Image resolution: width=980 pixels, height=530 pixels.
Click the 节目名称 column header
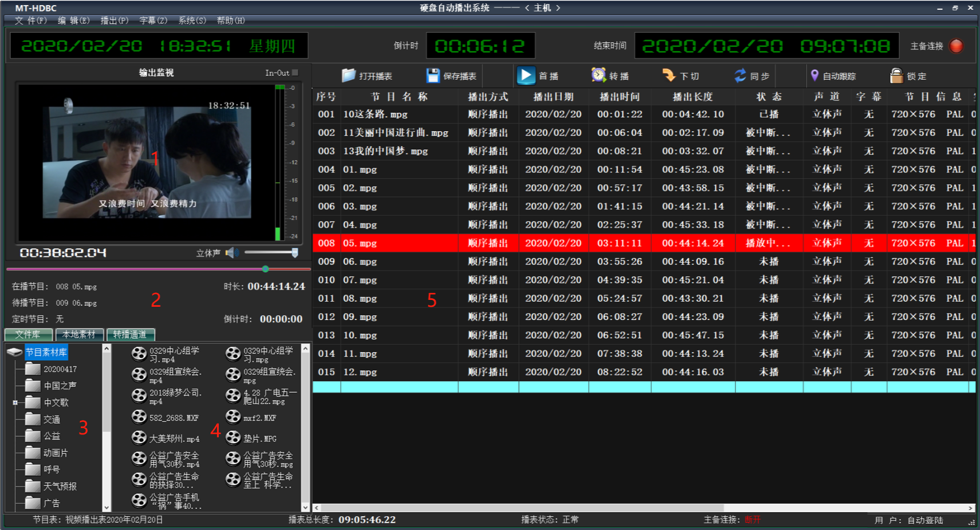click(399, 97)
